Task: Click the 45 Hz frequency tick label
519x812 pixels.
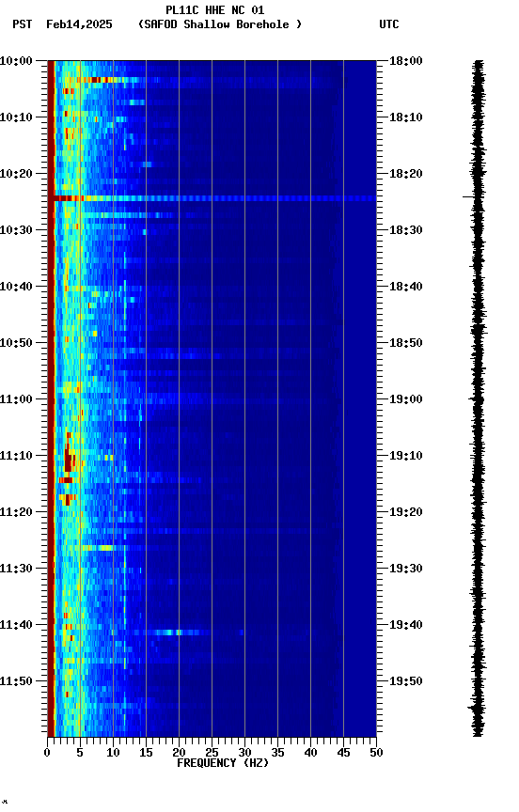Action: tap(343, 753)
